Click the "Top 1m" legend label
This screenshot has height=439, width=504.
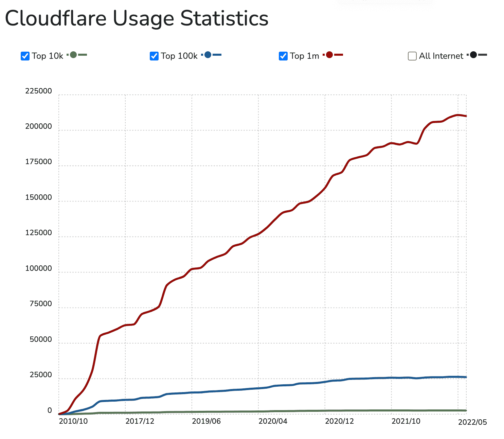click(x=304, y=56)
